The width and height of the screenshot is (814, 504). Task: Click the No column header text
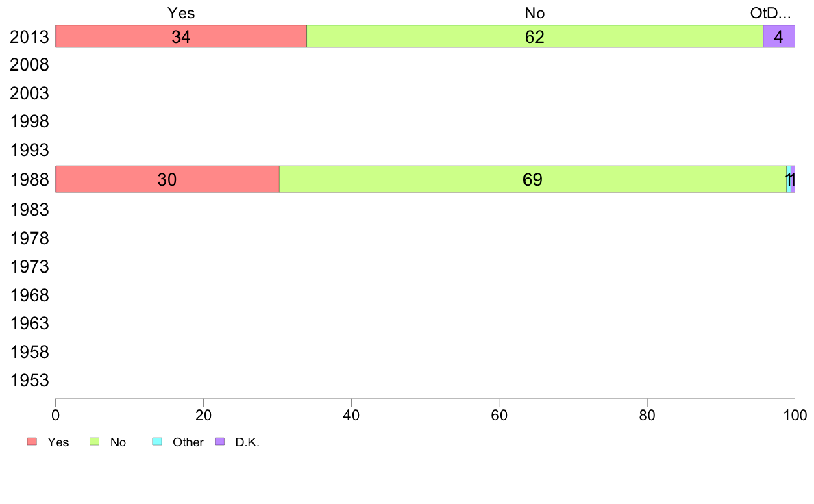tap(534, 13)
